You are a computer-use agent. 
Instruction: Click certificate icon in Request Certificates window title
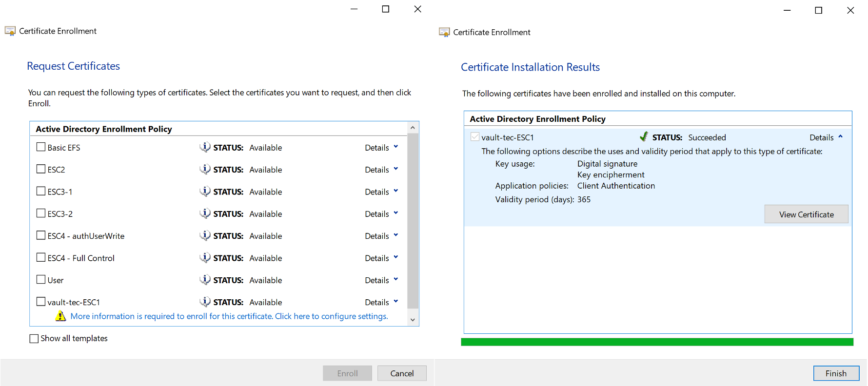click(10, 31)
